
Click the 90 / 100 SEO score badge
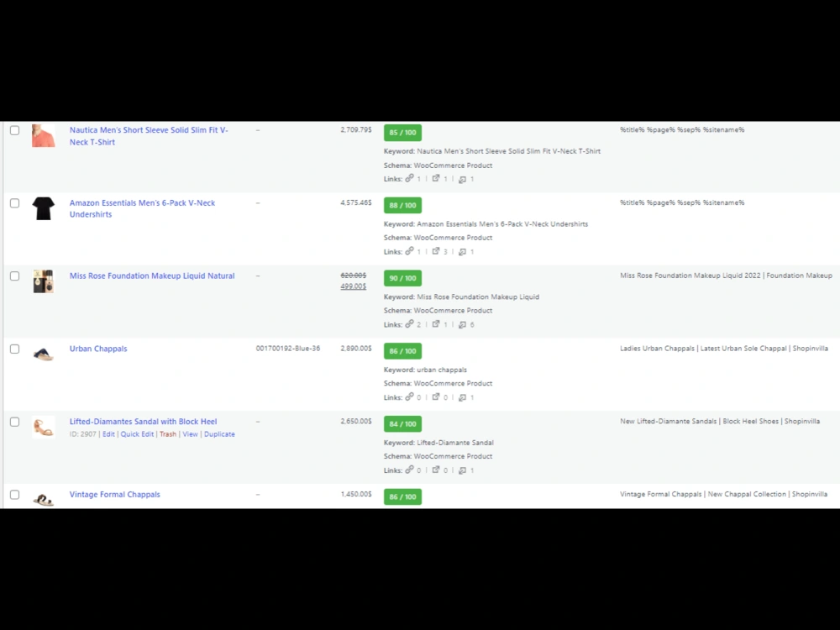402,278
